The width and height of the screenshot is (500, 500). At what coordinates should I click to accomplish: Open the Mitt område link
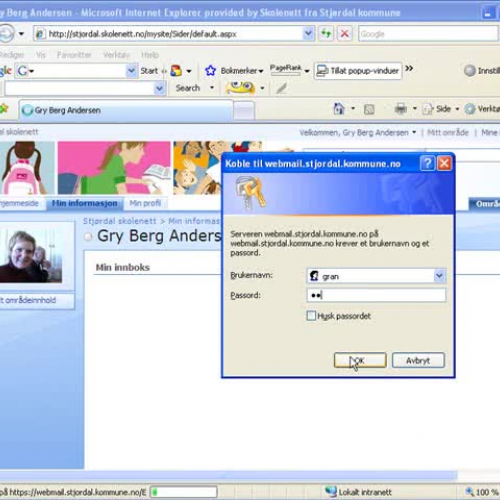coord(448,132)
